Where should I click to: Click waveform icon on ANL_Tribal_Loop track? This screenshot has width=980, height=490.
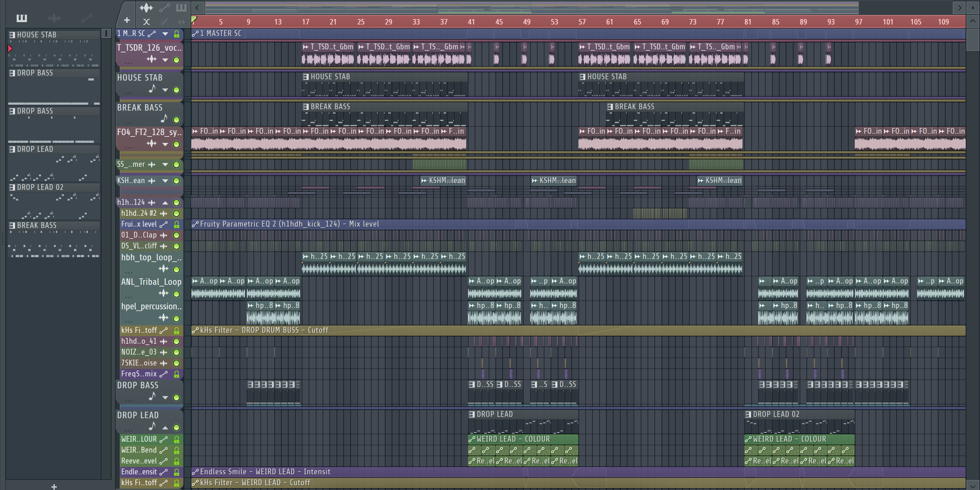tap(164, 293)
